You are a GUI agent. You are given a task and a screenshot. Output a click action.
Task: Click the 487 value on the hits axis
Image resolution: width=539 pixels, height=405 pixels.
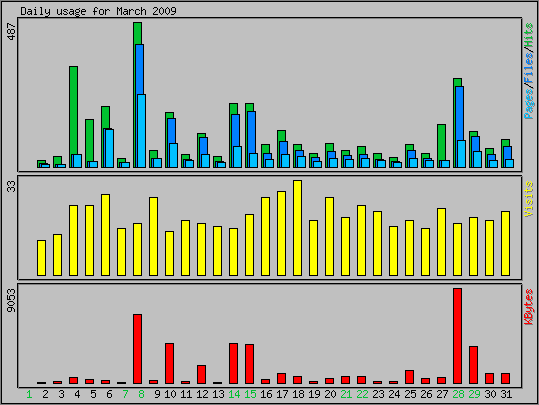(12, 32)
